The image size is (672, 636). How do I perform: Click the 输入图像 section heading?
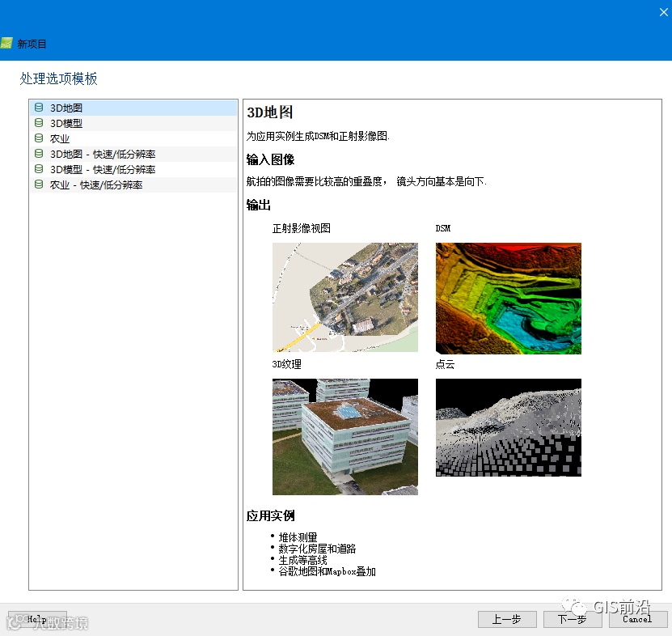(x=270, y=159)
